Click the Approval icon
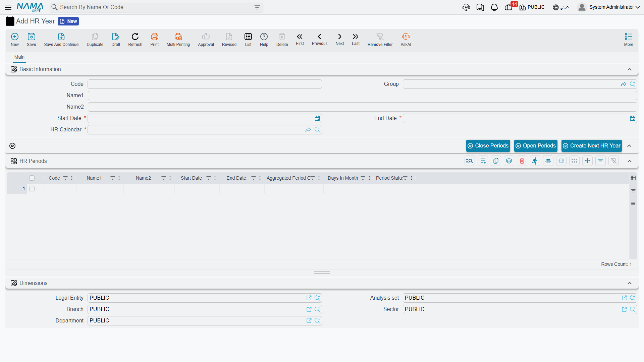 coord(206,40)
